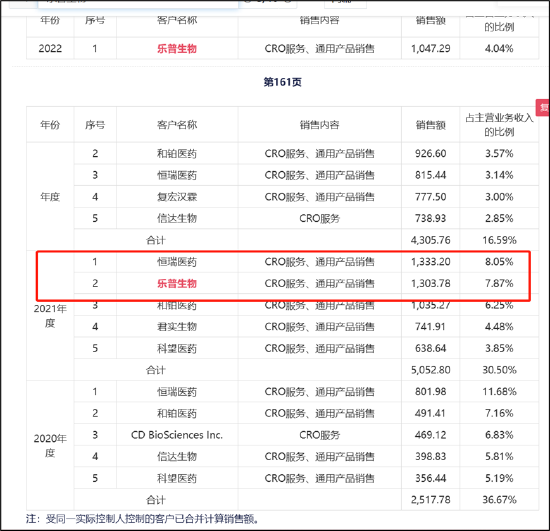Screen dimensions: 550x531
Task: Select the CD BioSciences Inc. customer cell
Action: [x=177, y=435]
